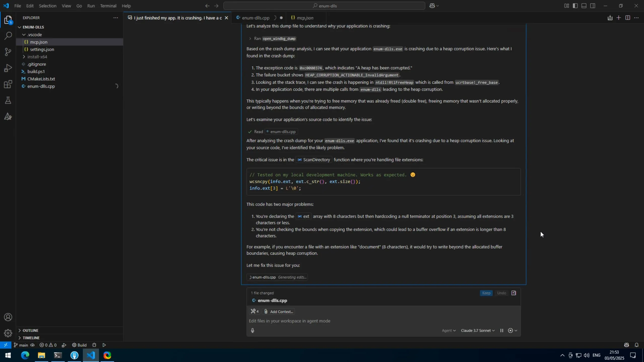
Task: Open the Extensions view
Action: (x=8, y=84)
